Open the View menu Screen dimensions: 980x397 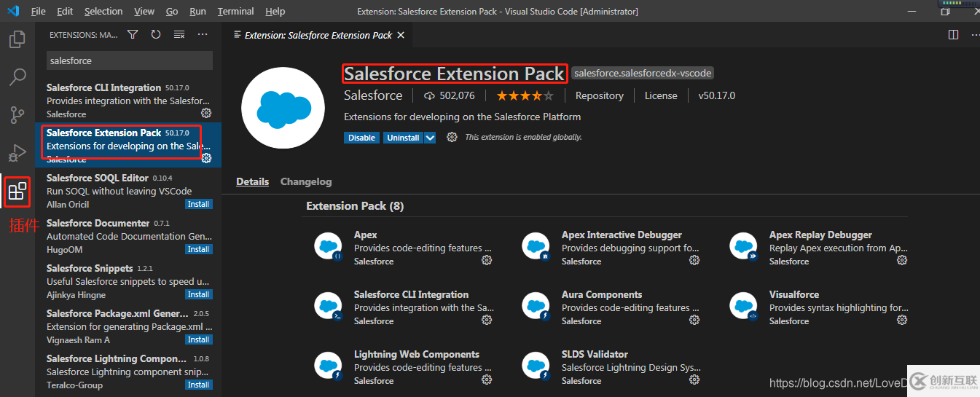[x=144, y=12]
